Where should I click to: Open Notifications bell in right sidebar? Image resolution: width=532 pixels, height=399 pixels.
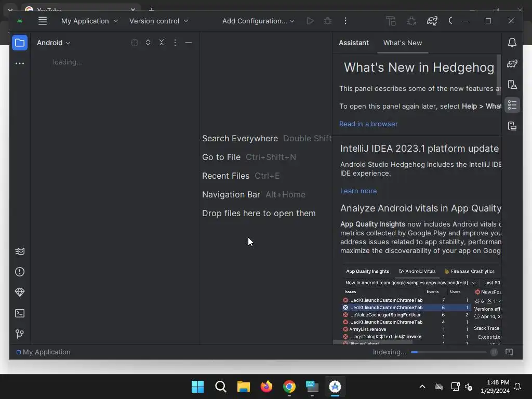512,43
